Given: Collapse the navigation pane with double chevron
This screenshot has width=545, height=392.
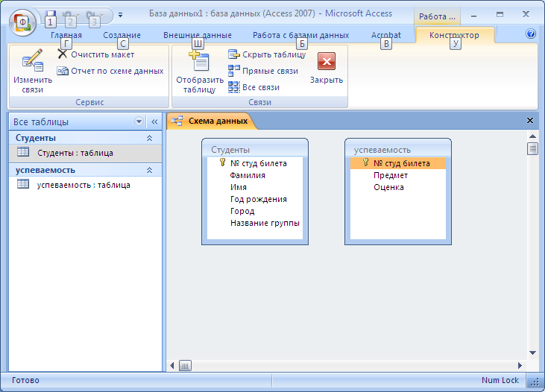Looking at the screenshot, I should pos(154,121).
